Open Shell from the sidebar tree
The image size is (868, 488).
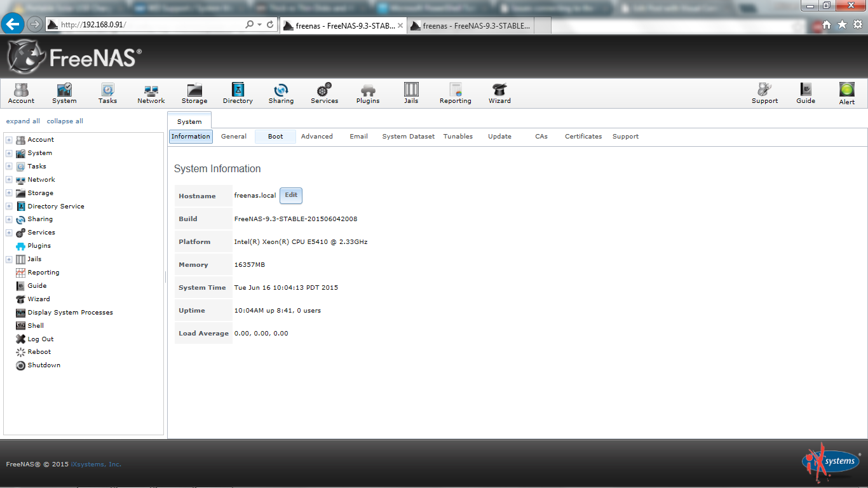[36, 325]
